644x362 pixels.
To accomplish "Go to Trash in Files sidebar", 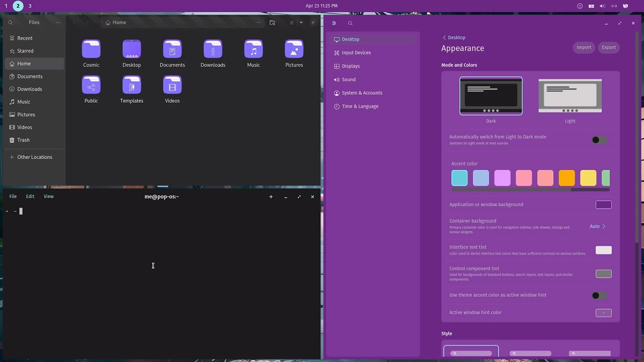I will pyautogui.click(x=34, y=140).
